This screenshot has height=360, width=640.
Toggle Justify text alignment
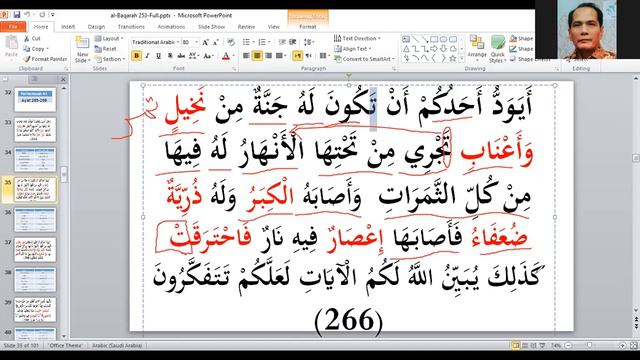click(281, 56)
